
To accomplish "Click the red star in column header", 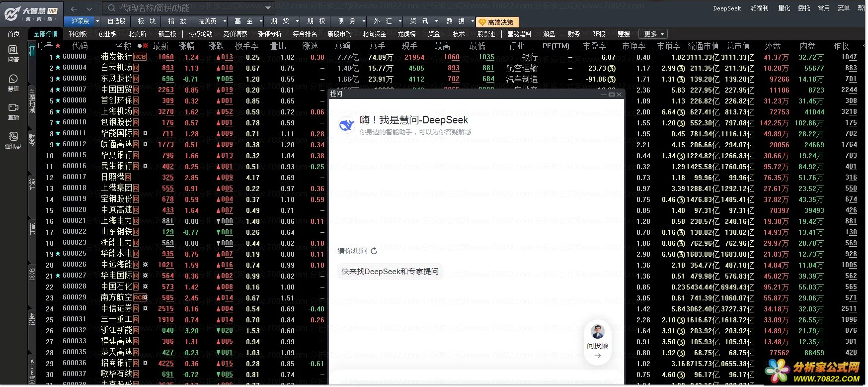I will 58,46.
